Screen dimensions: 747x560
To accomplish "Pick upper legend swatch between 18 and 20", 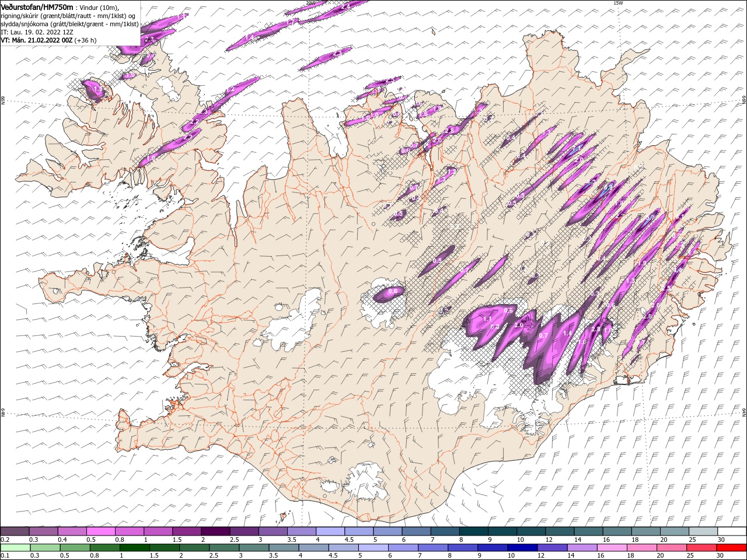I will pos(646,531).
